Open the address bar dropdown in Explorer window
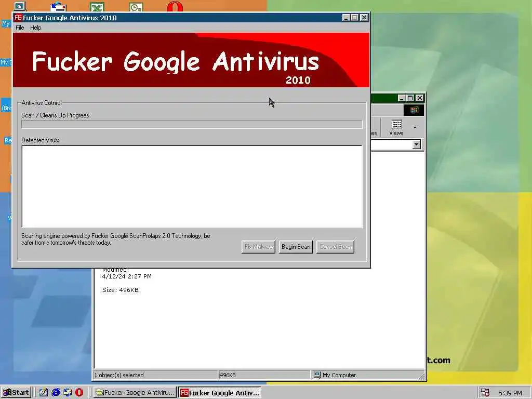 417,144
